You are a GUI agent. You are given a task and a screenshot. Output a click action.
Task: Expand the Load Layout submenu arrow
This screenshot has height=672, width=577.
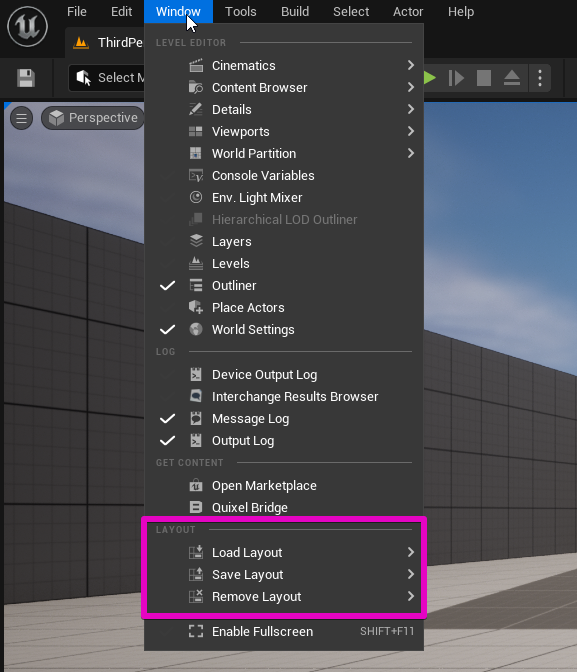[x=411, y=552]
